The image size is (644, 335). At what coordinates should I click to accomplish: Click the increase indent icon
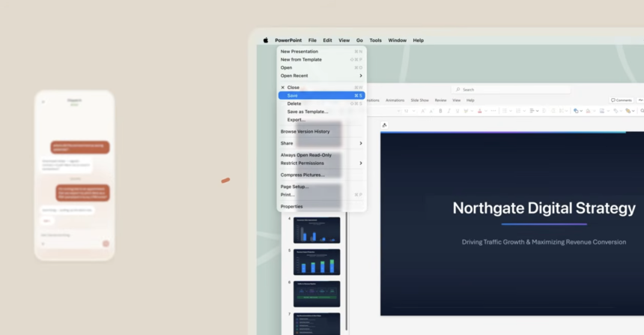coord(553,111)
